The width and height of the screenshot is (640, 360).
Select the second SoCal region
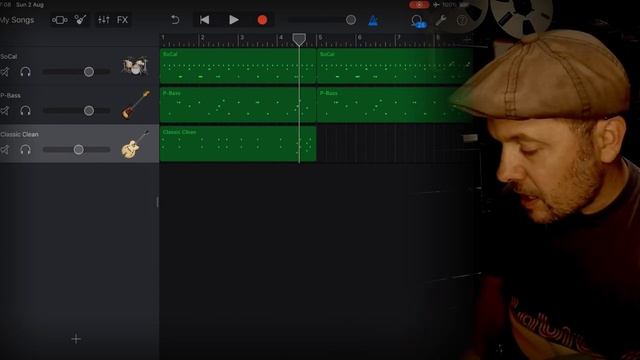[395, 66]
